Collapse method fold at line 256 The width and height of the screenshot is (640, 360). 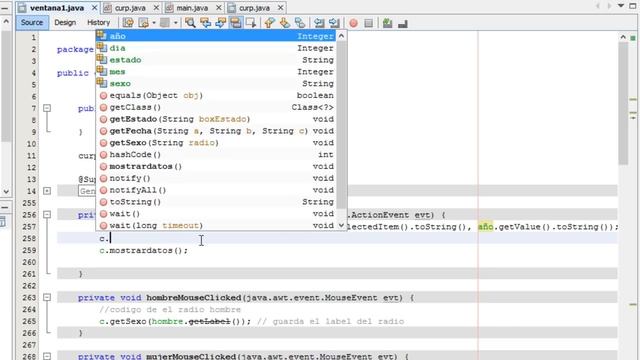click(47, 214)
